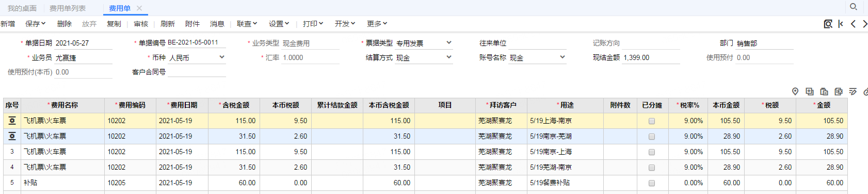Switch to the 费用单列表 tab
The image size is (868, 194).
coord(68,8)
